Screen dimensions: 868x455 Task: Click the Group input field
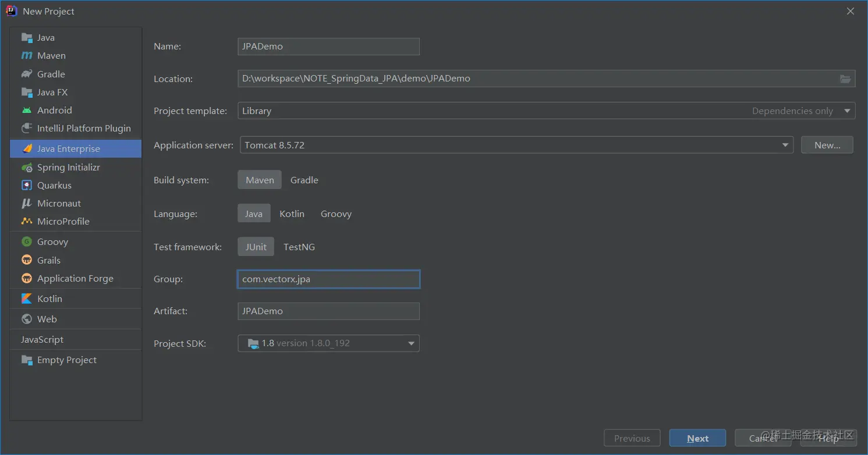click(328, 279)
